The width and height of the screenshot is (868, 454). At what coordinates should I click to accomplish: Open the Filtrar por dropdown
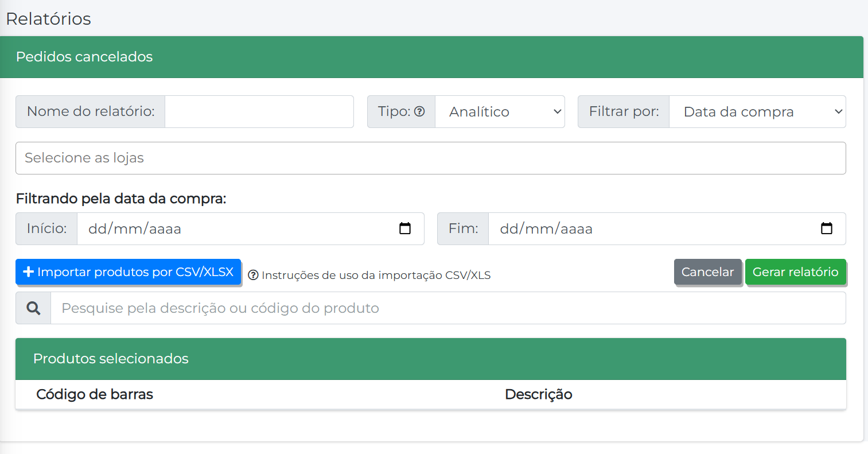757,112
